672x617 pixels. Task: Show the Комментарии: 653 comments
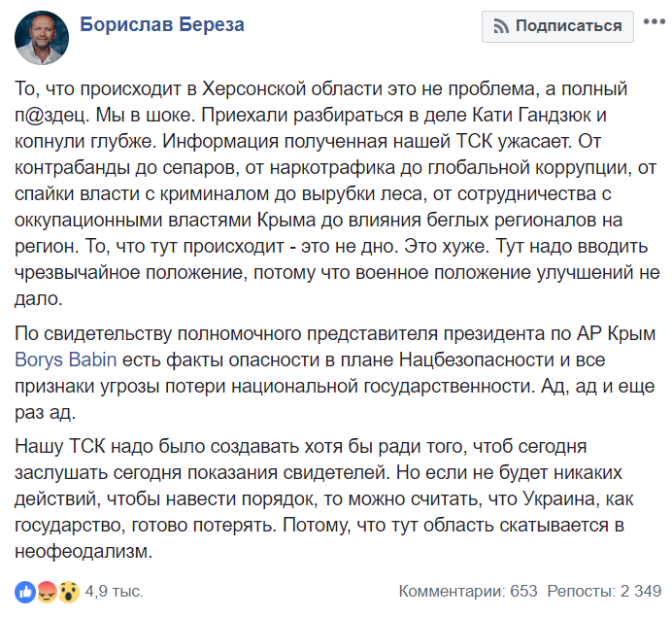pyautogui.click(x=468, y=592)
